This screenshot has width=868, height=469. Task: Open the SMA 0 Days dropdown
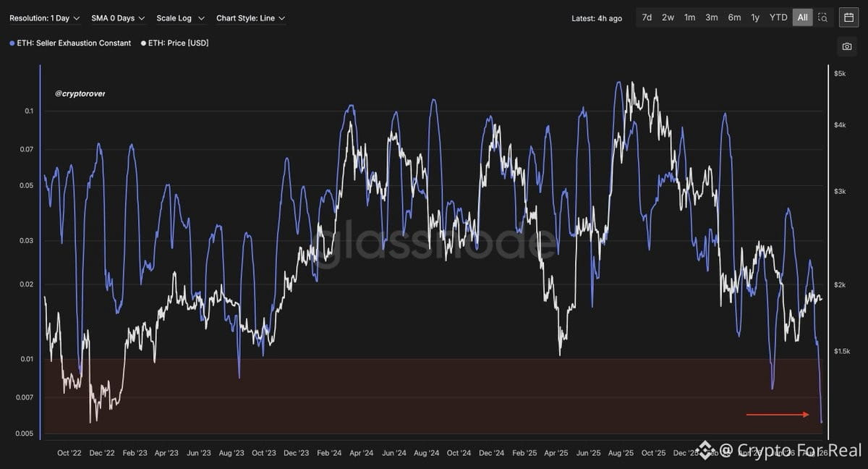pos(118,18)
